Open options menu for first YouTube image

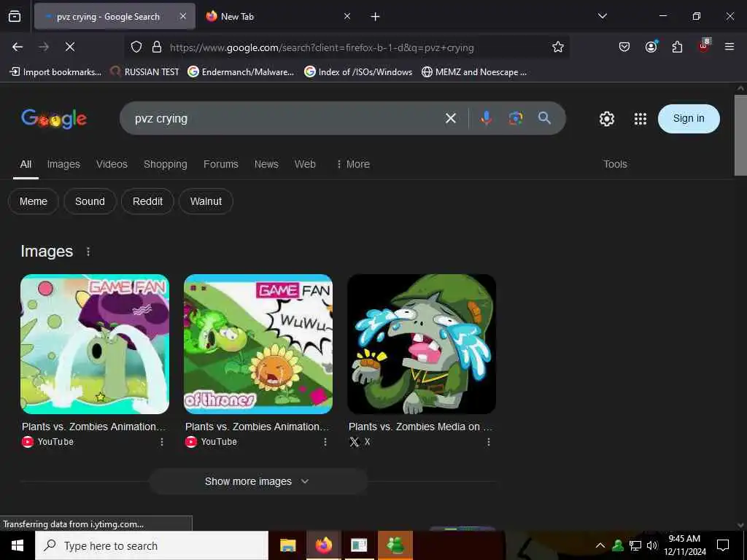point(162,442)
